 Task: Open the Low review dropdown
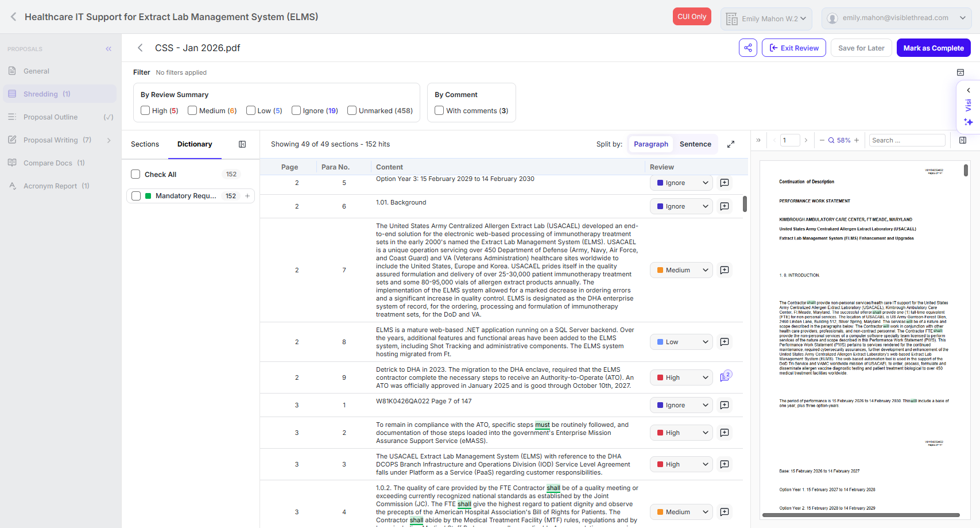681,342
